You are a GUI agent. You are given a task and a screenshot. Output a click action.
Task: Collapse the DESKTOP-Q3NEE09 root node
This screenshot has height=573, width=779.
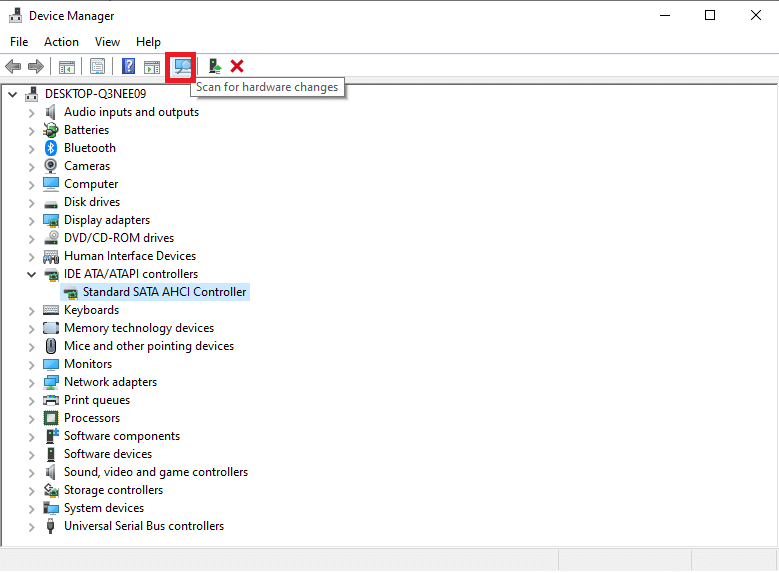coord(12,94)
